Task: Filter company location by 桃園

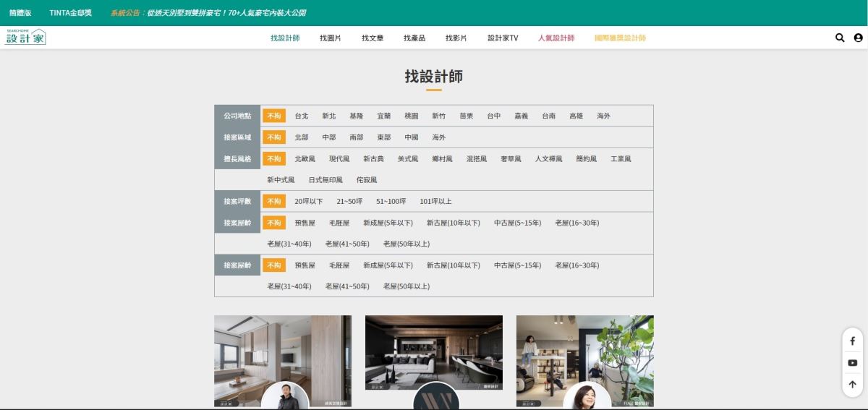Action: (x=412, y=116)
